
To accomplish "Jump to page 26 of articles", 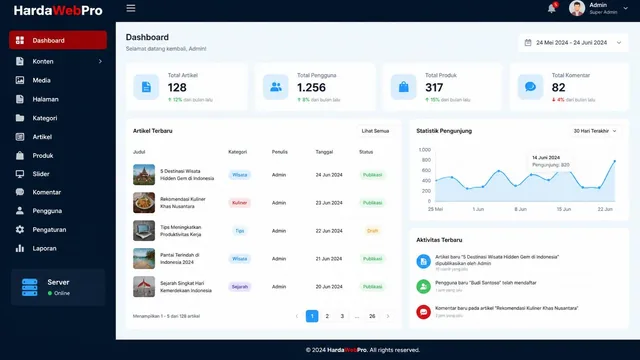I will [x=372, y=316].
